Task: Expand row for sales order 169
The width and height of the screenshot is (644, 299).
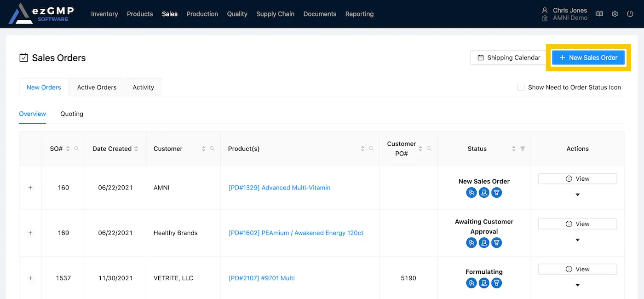Action: (30, 233)
